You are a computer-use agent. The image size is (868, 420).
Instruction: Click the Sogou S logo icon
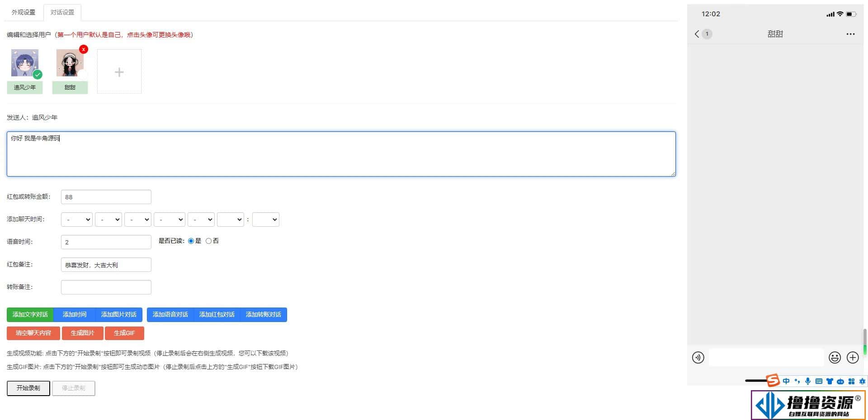tap(773, 381)
